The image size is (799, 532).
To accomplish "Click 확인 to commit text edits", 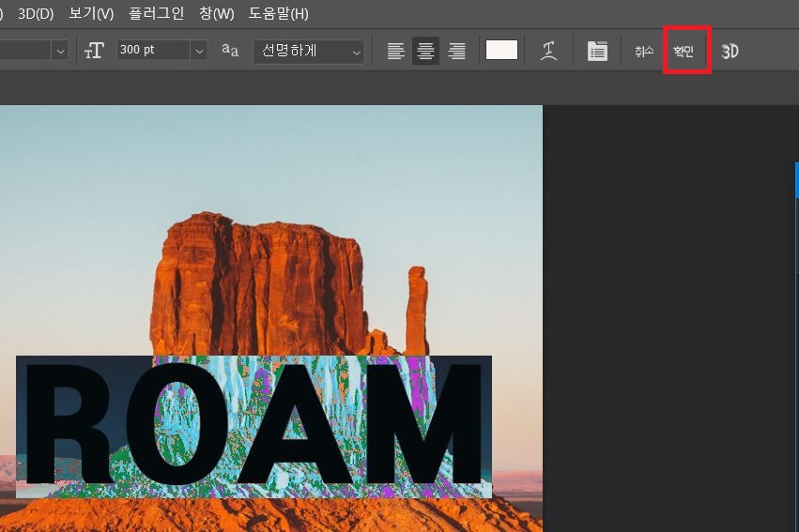I will [684, 52].
